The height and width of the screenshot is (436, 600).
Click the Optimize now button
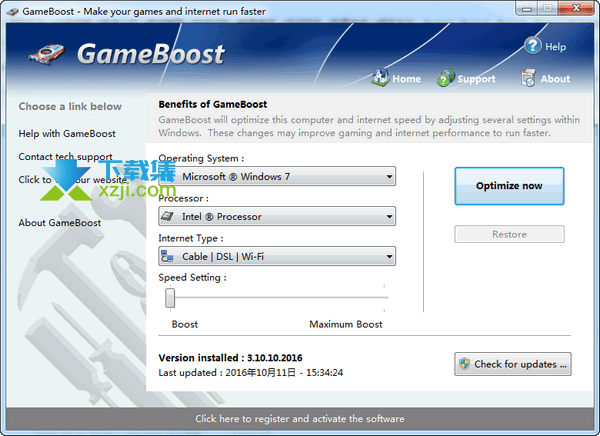tap(509, 186)
